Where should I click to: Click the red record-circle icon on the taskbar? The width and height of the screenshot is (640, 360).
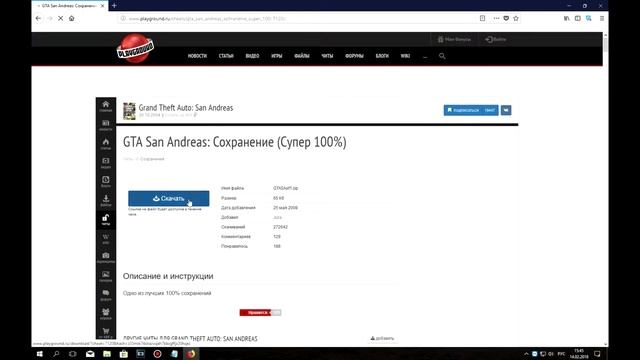click(x=157, y=354)
